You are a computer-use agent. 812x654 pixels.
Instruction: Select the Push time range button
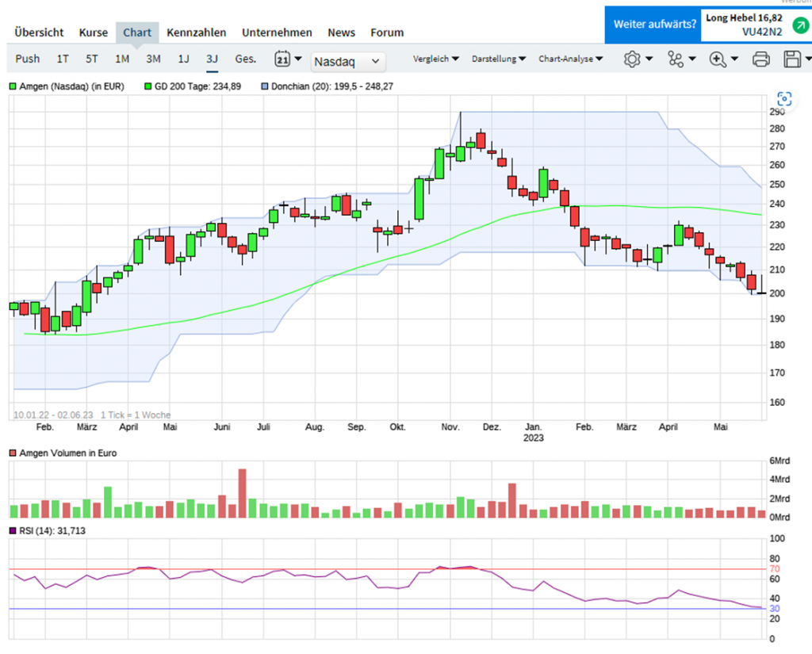[28, 59]
